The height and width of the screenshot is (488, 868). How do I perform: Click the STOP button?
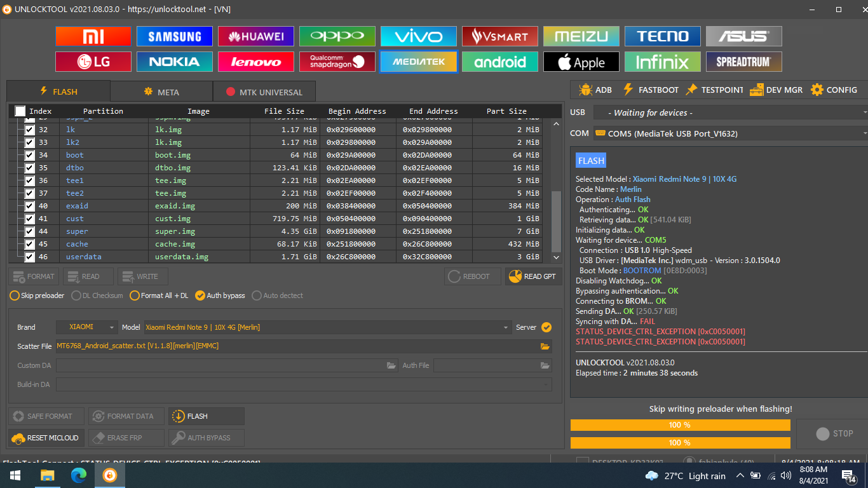point(834,433)
